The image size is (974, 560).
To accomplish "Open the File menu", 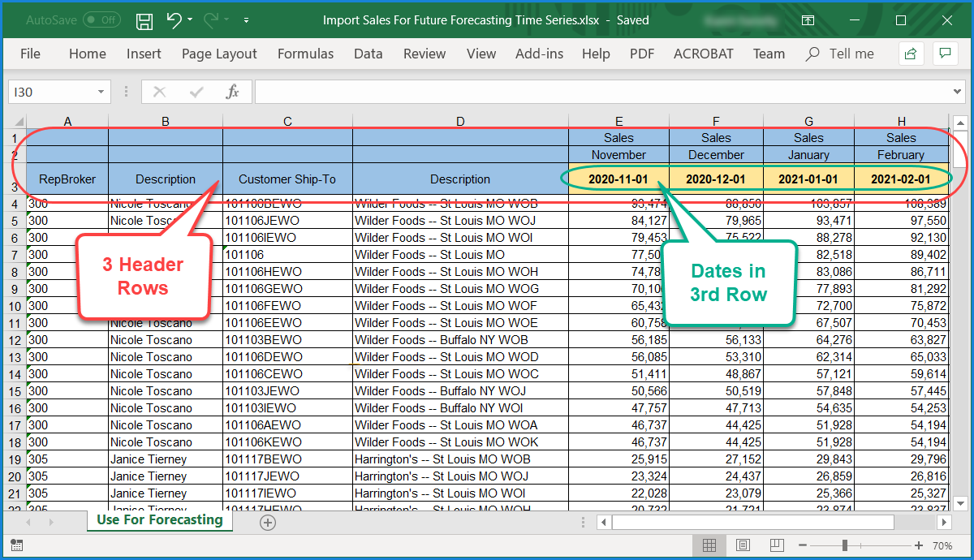I will 30,54.
